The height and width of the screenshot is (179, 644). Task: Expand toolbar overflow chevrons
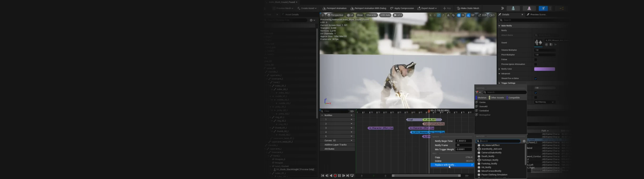[502, 8]
